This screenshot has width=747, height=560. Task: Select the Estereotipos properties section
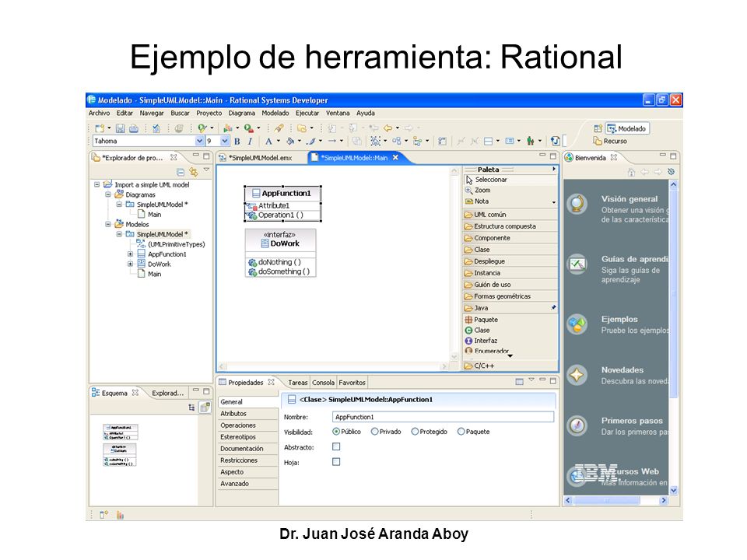click(x=247, y=437)
